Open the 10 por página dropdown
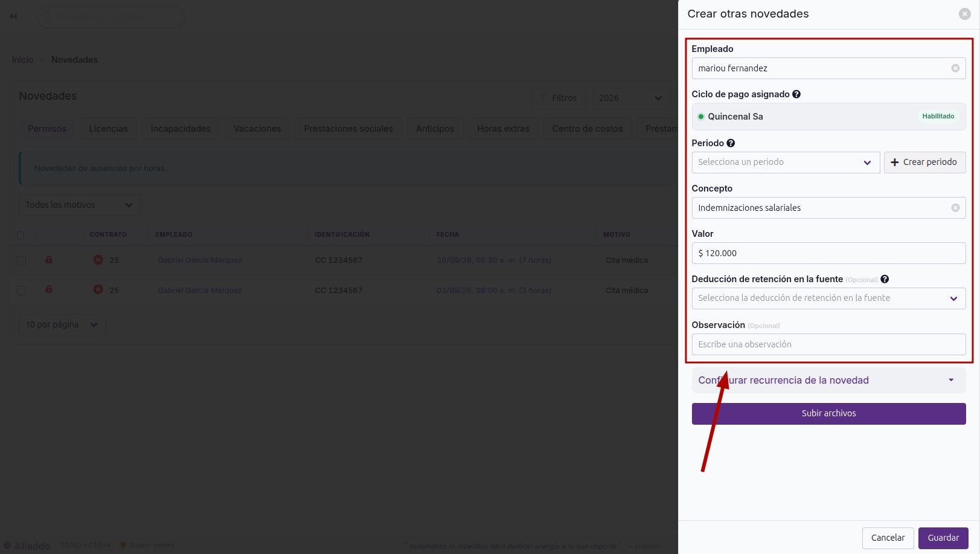The height and width of the screenshot is (554, 980). pos(62,325)
